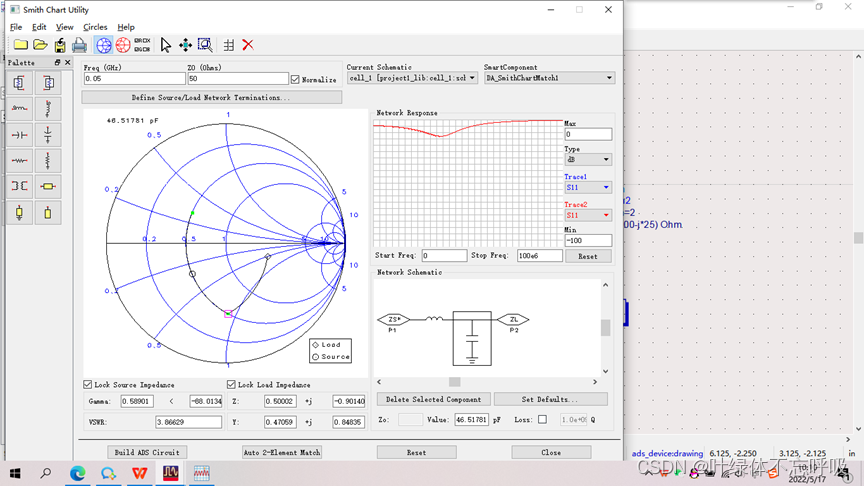Add a series resistor from the palette
Screen dimensions: 864x486
tap(19, 160)
